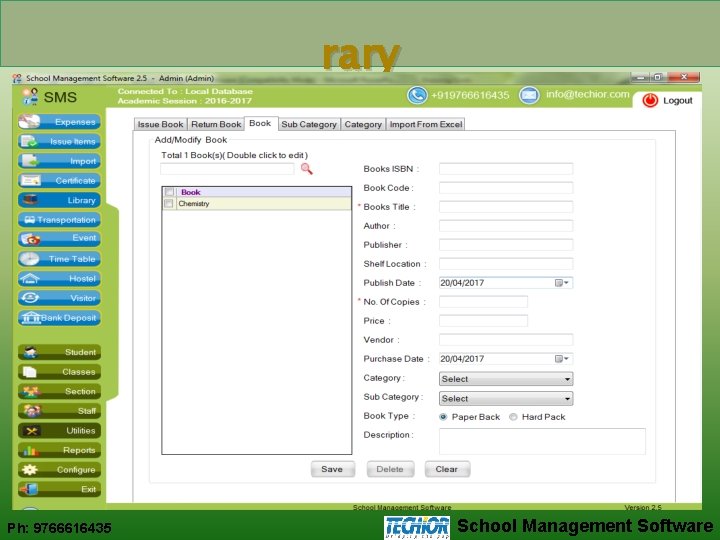The image size is (720, 540).
Task: Open the Event module
Action: (59, 239)
